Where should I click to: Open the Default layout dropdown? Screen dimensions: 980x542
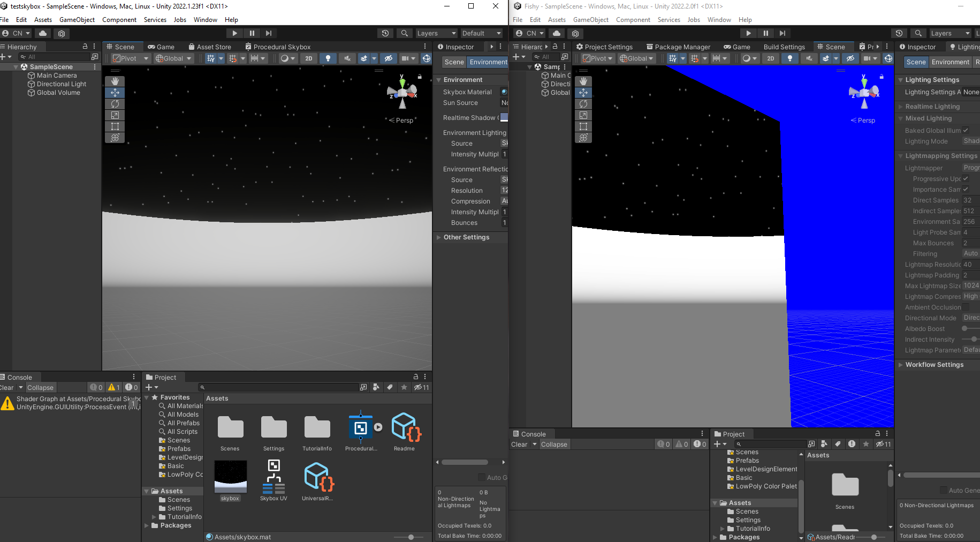[x=481, y=33]
